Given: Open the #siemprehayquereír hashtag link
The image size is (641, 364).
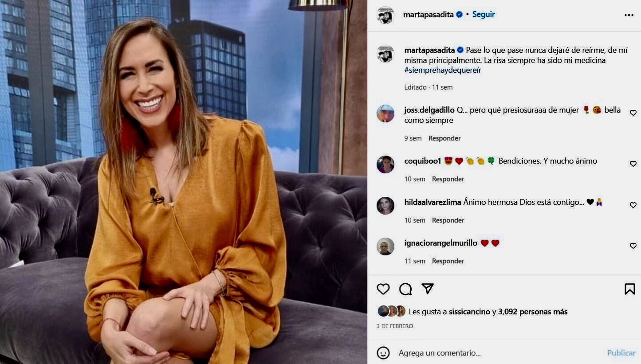Looking at the screenshot, I should [443, 70].
